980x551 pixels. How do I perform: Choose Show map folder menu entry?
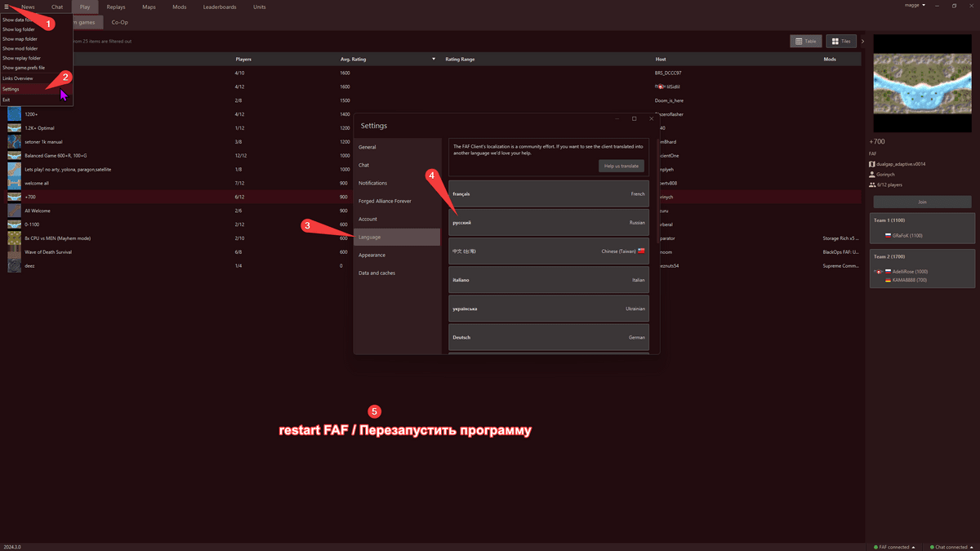[x=37, y=39]
